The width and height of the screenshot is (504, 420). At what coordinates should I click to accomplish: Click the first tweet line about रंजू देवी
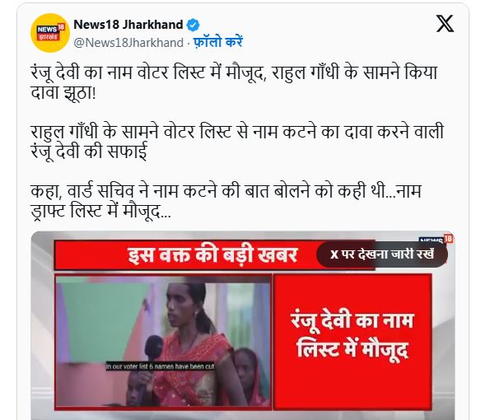pos(234,72)
